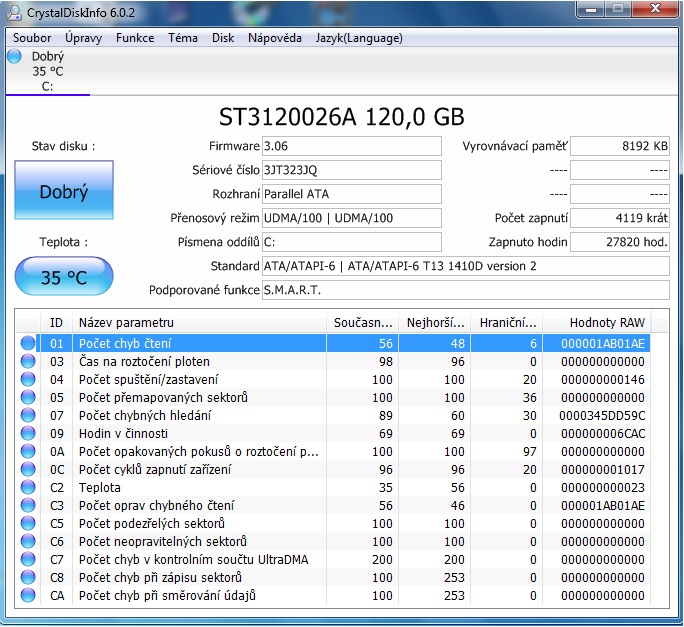Click the 8192 KB buffer size field
Viewport: 684px width, 627px height.
click(x=620, y=146)
